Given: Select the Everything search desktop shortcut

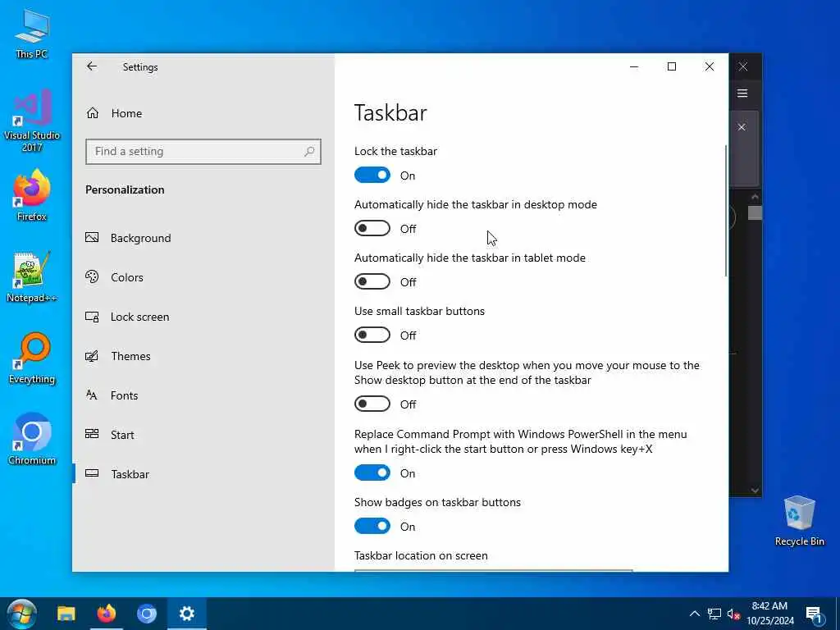Looking at the screenshot, I should [x=32, y=358].
